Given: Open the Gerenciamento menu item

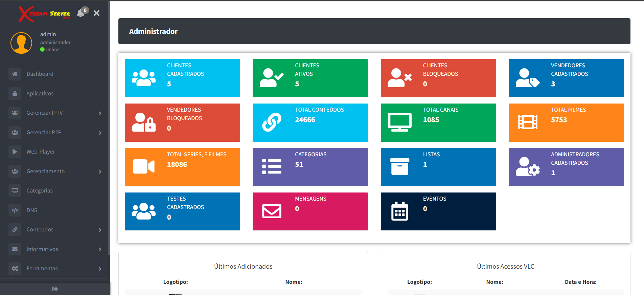Looking at the screenshot, I should point(46,172).
